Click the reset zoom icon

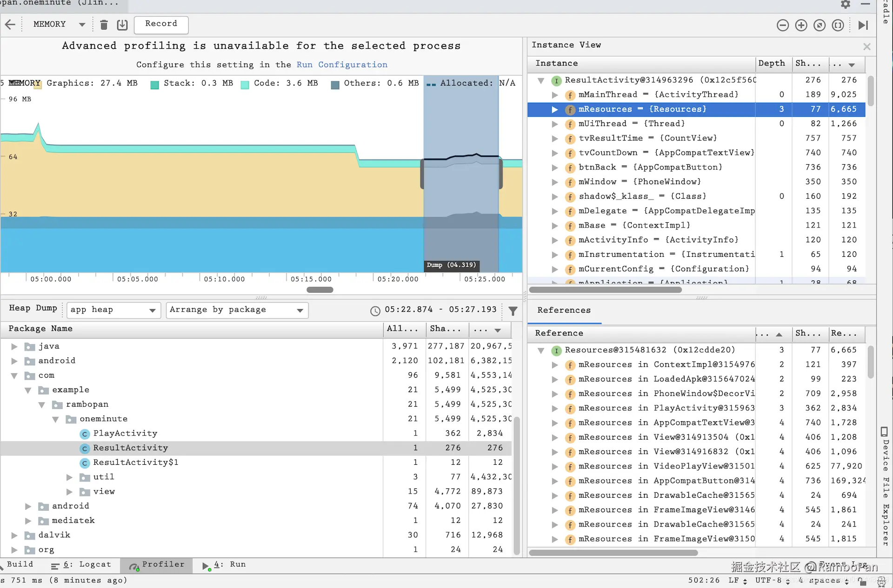820,25
